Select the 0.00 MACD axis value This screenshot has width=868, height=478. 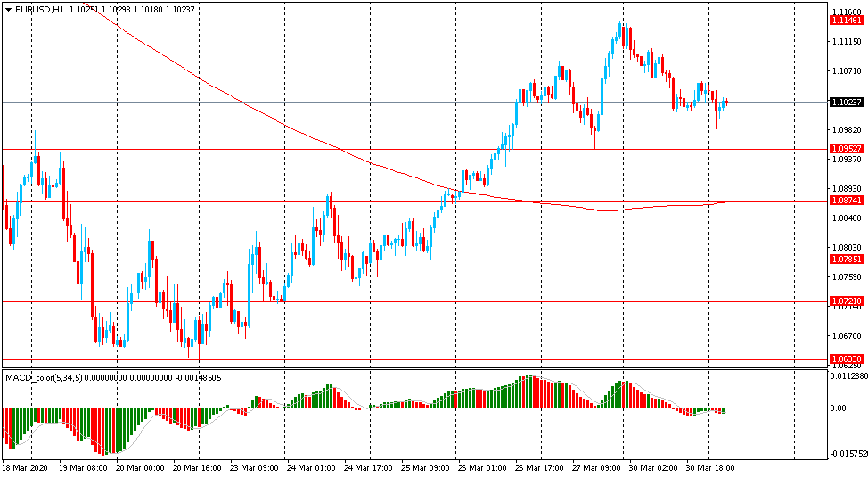tap(839, 408)
